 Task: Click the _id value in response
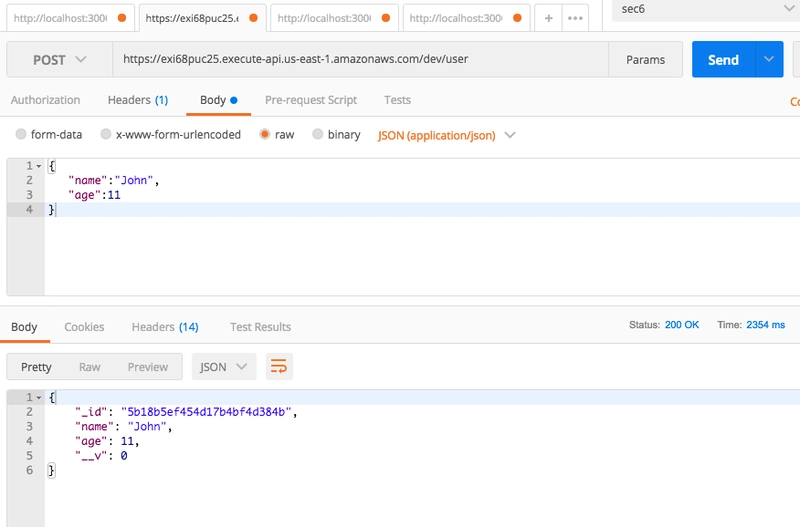pos(206,412)
